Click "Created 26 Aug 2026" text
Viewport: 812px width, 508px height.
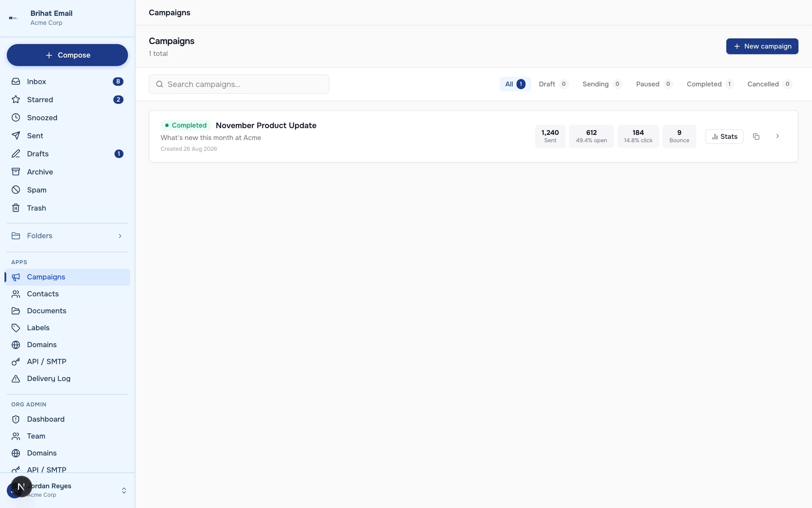click(x=189, y=149)
